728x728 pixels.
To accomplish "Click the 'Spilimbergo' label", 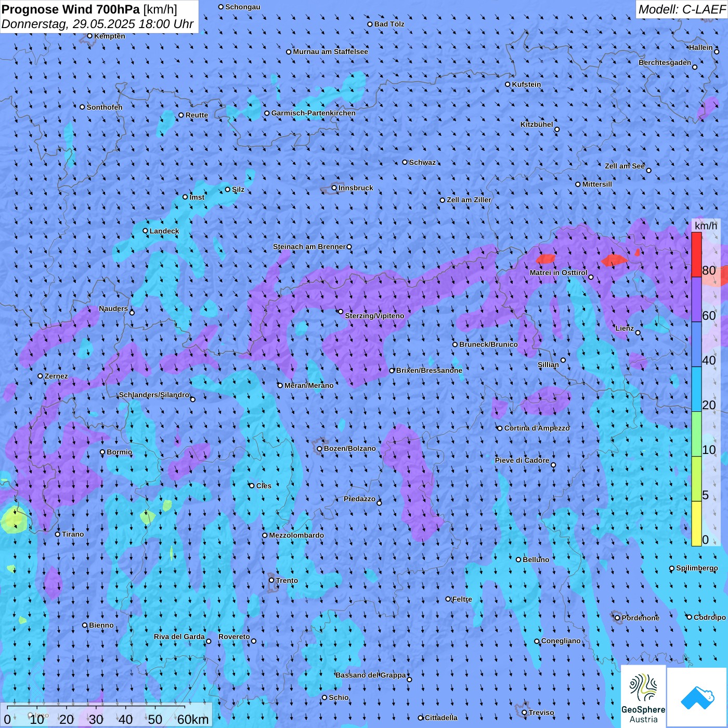I will 697,568.
